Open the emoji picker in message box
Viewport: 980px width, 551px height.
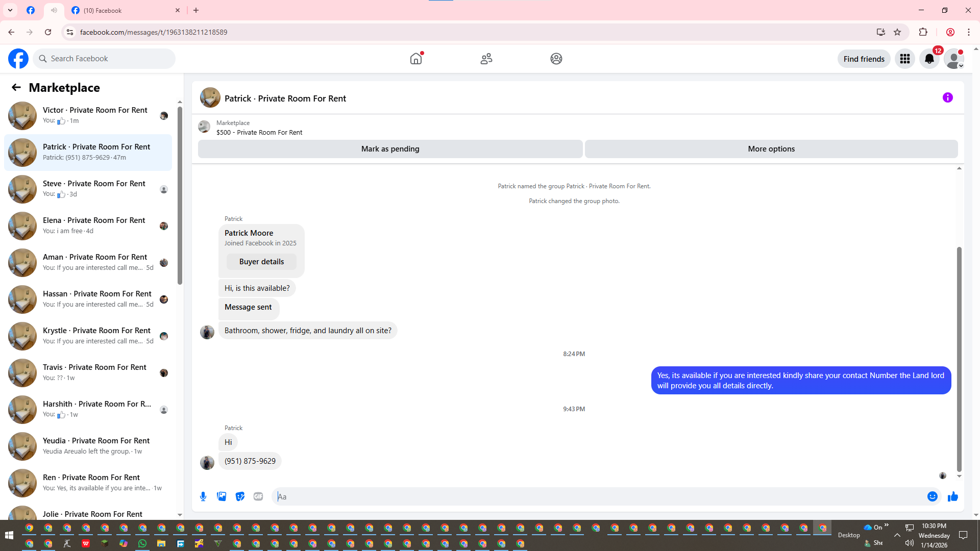932,496
